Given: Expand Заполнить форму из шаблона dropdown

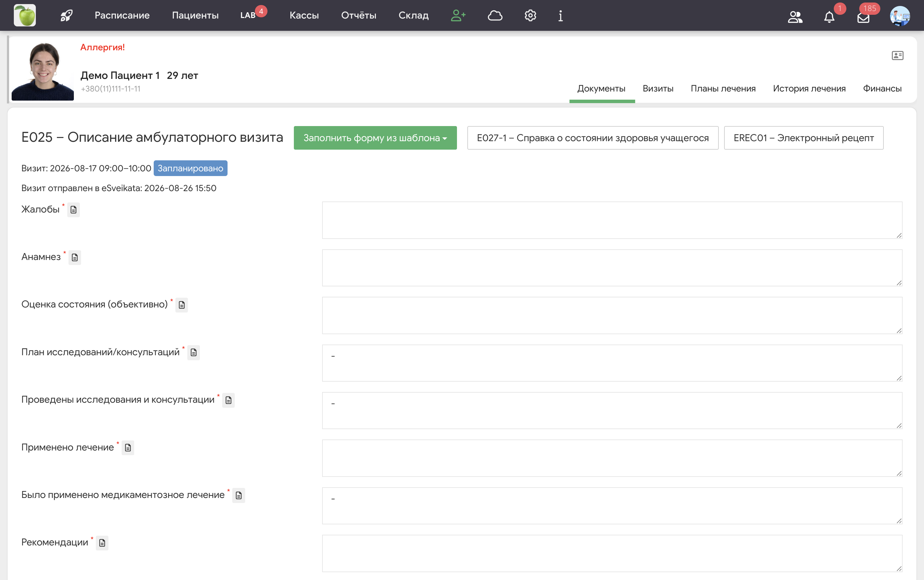Looking at the screenshot, I should [x=375, y=138].
